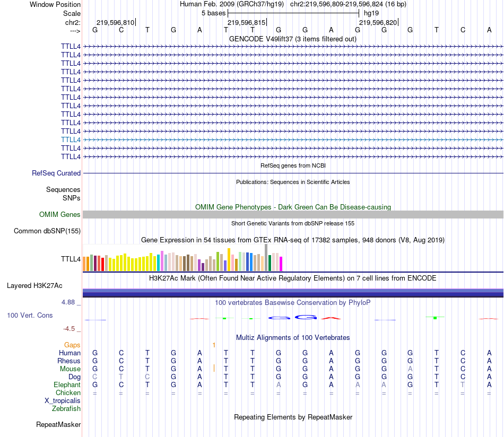Viewport: 504px width, 437px height.
Task: Open Short Genetic Variants from dbSNP title
Action: 293,224
